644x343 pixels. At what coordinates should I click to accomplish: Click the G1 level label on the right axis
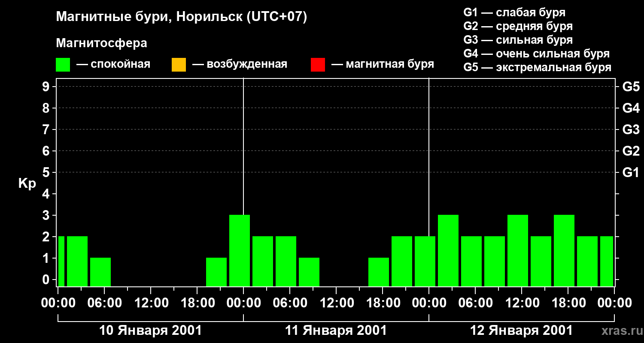coord(631,172)
